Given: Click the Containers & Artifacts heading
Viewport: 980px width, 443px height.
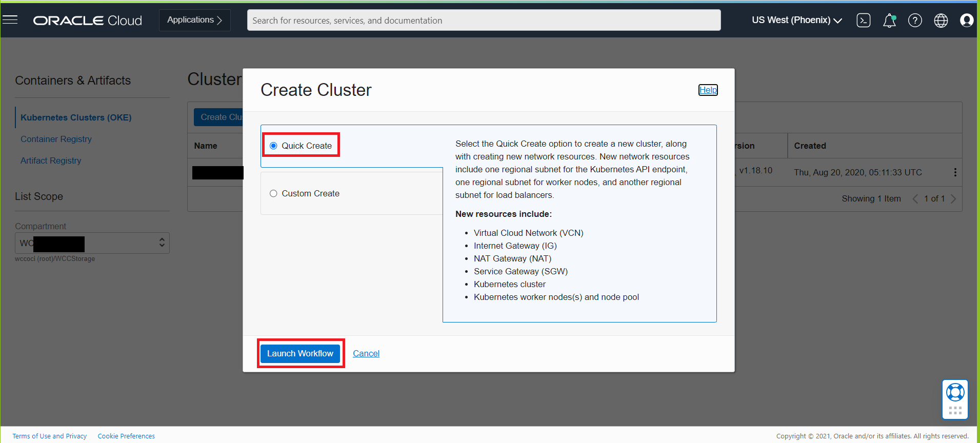Looking at the screenshot, I should click(73, 80).
